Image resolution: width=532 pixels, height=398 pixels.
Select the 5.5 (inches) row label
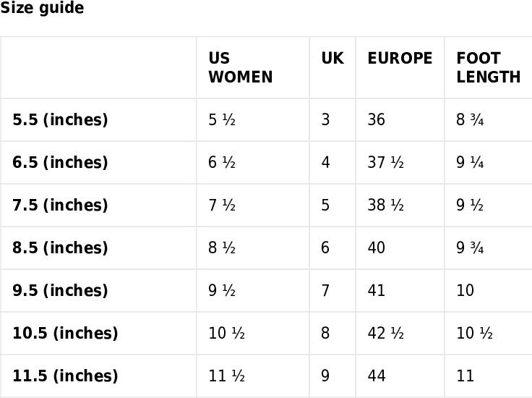tap(60, 120)
